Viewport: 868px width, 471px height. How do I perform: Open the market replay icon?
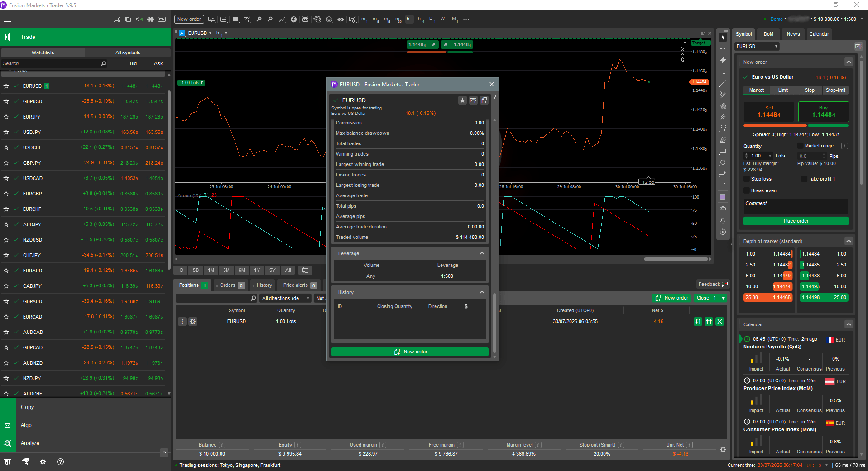(x=723, y=232)
